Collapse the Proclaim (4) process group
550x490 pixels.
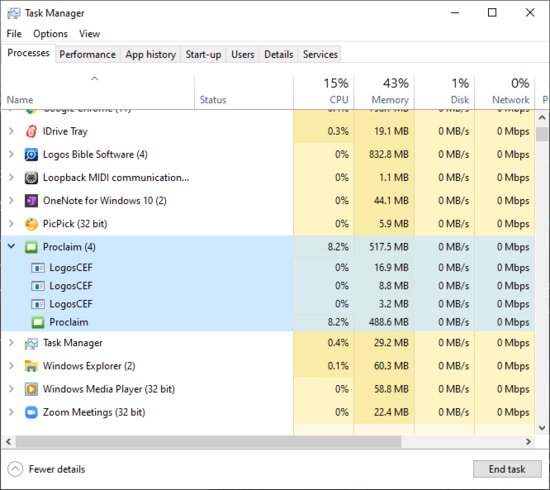pyautogui.click(x=11, y=247)
